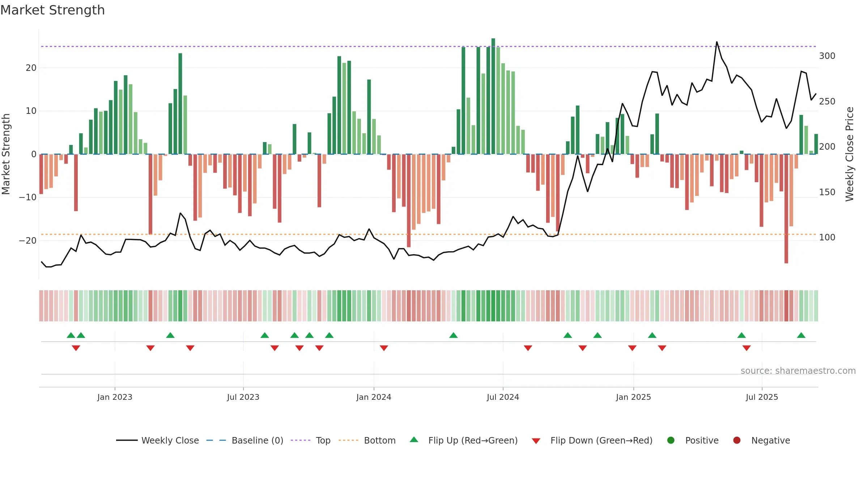Toggle the Top dotted-line legend entry

(310, 440)
